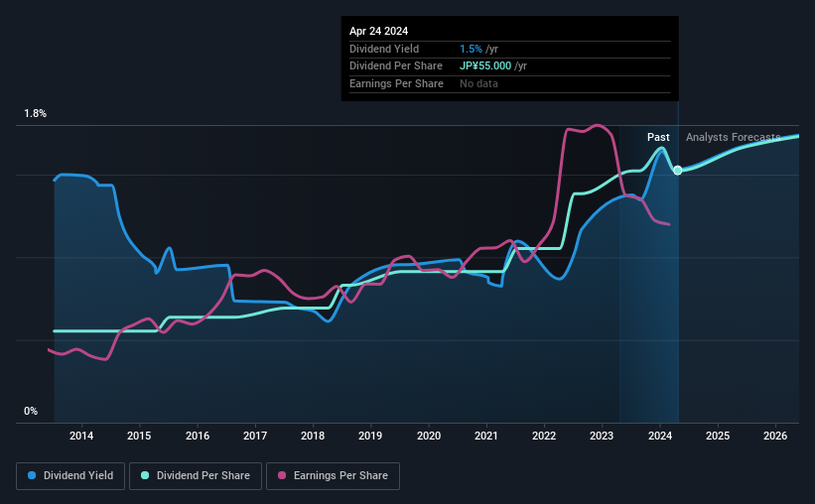Viewport: 815px width, 504px height.
Task: Click the 2014 x-axis label
Action: click(81, 436)
